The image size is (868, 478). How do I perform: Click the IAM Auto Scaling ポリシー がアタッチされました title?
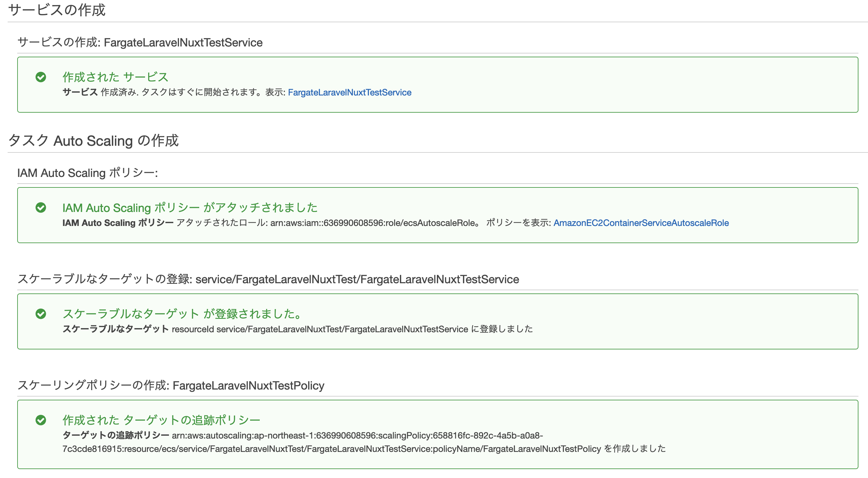[x=190, y=208]
